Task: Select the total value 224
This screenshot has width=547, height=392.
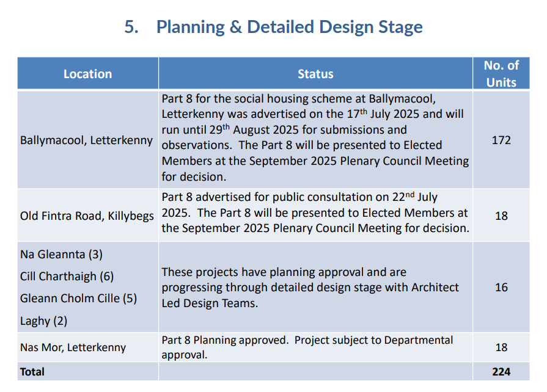Action: (501, 372)
